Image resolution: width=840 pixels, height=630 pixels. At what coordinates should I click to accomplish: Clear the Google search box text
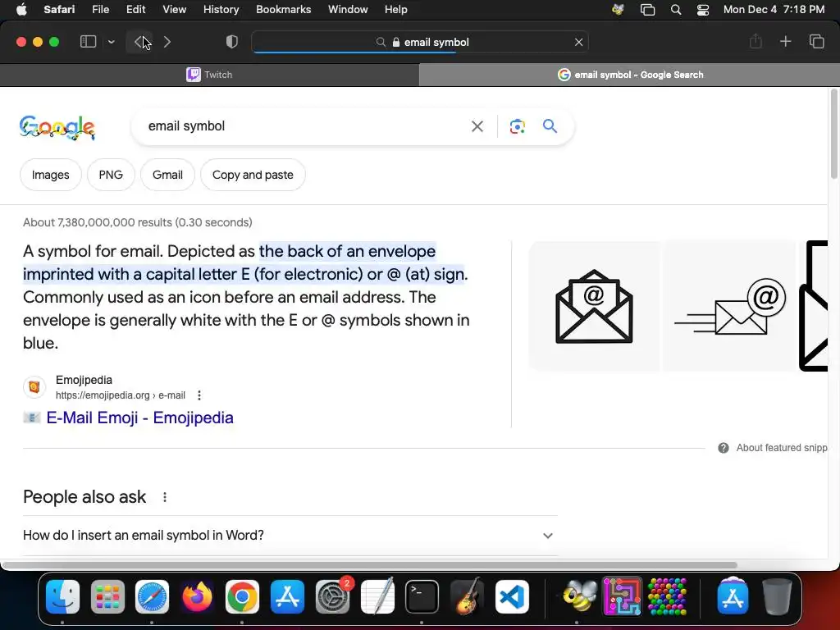tap(477, 126)
